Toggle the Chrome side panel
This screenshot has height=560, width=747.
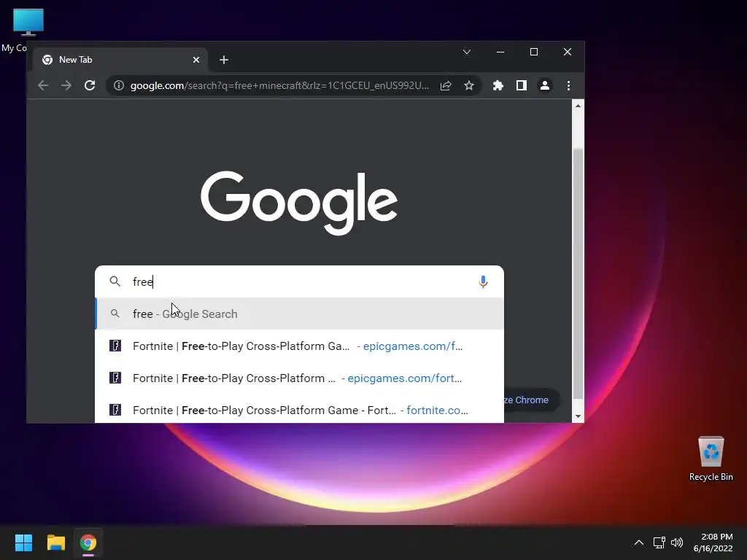(521, 86)
